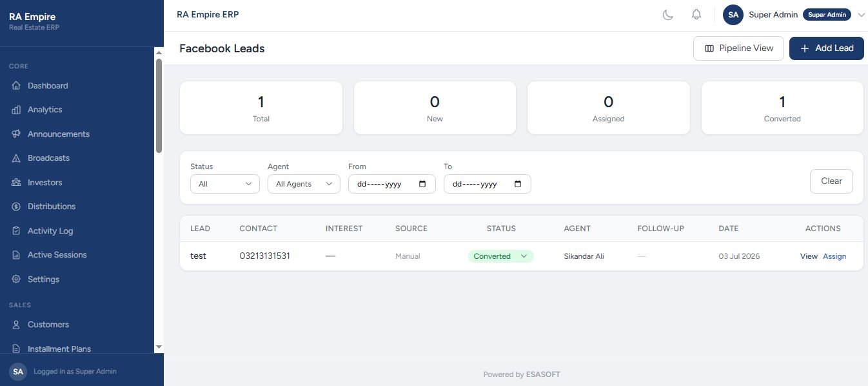Click the From date input field
The height and width of the screenshot is (386, 868).
click(x=392, y=184)
